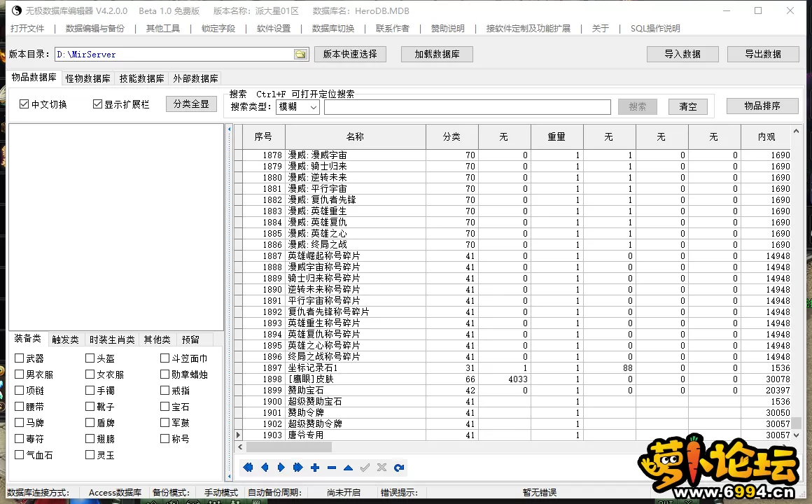The image size is (812, 504).
Task: Toggle the 显示扩展栏 checkbox
Action: [x=97, y=104]
